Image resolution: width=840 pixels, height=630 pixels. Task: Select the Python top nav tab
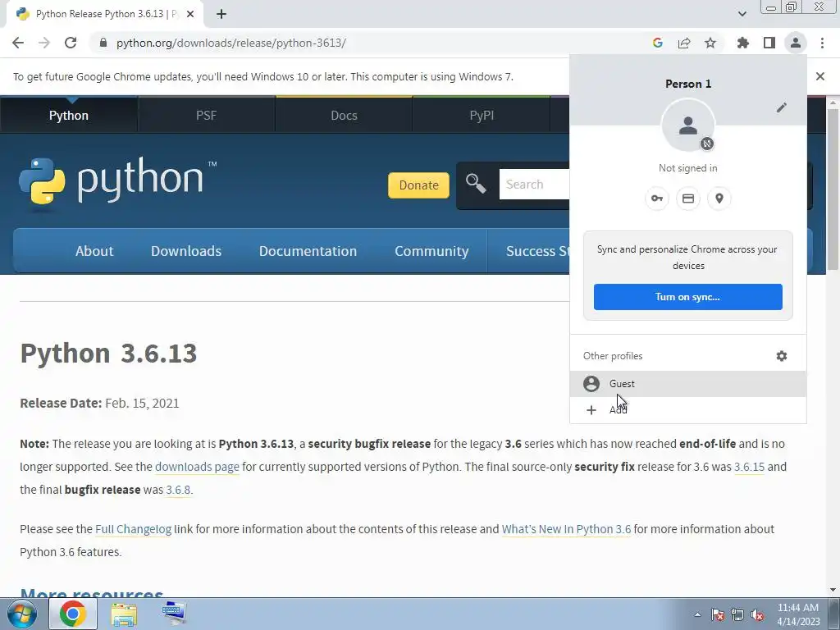pyautogui.click(x=69, y=115)
